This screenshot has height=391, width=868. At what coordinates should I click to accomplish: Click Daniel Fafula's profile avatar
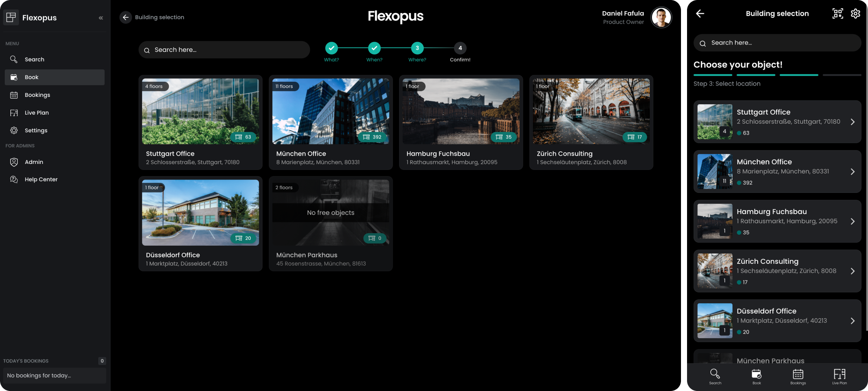pos(661,17)
